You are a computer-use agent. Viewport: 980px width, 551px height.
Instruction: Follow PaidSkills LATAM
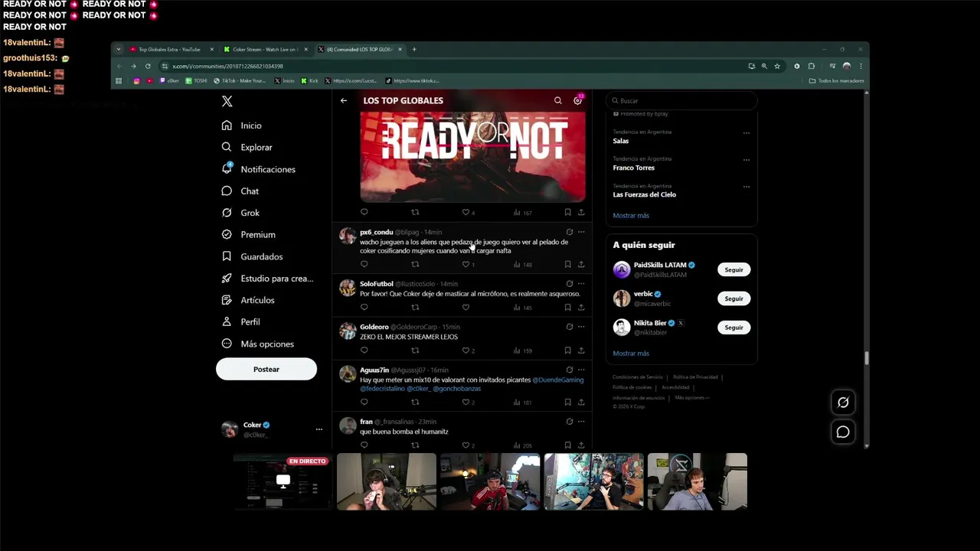coord(733,269)
